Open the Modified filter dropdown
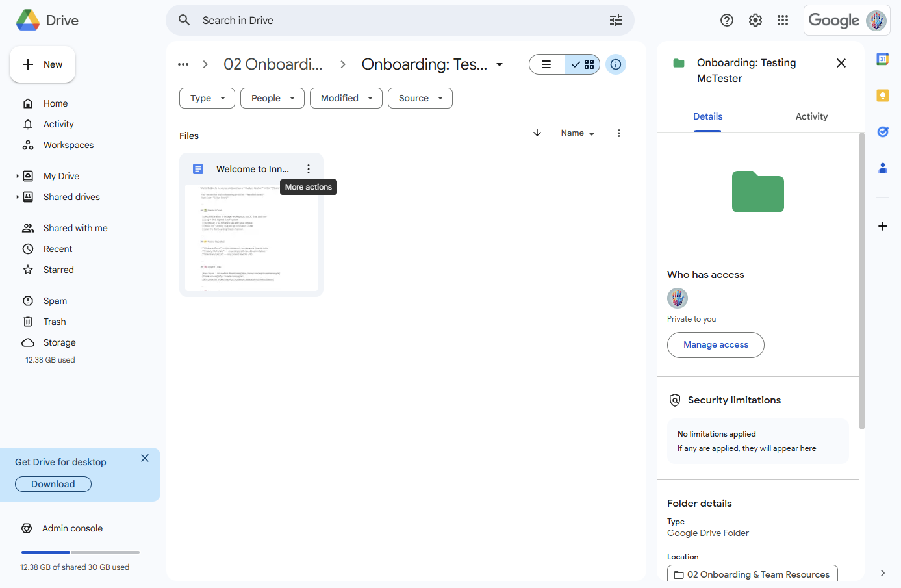This screenshot has height=588, width=901. click(346, 97)
